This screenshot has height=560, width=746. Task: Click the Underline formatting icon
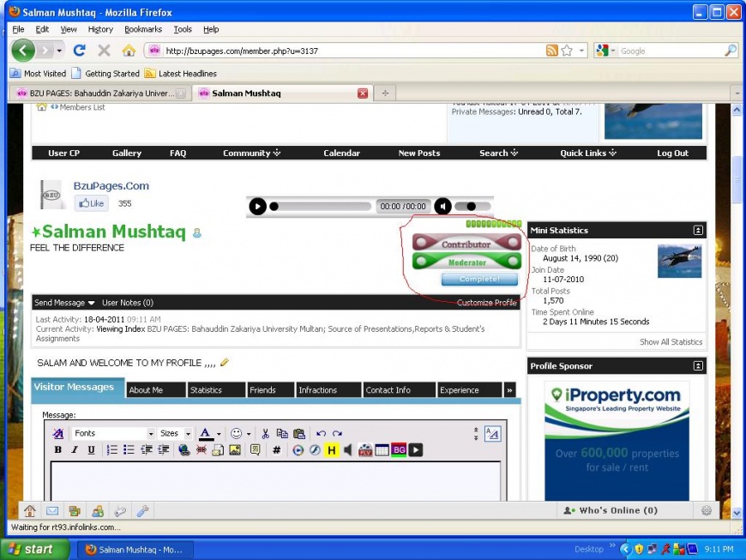click(91, 450)
